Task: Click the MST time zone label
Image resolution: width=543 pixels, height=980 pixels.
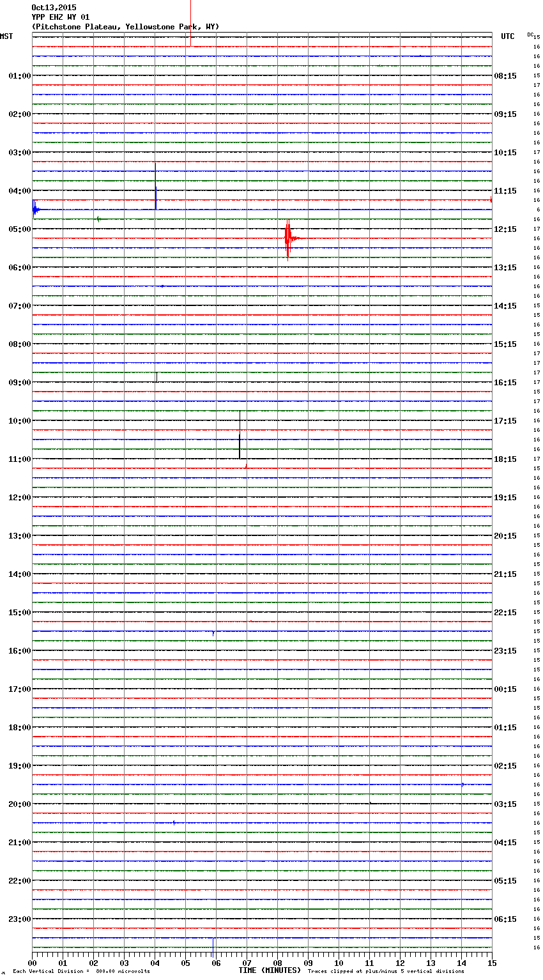Action: coord(6,36)
